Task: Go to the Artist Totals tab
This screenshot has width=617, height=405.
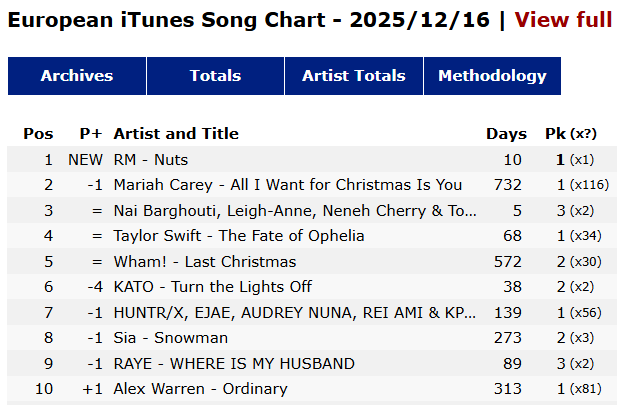Action: click(354, 76)
